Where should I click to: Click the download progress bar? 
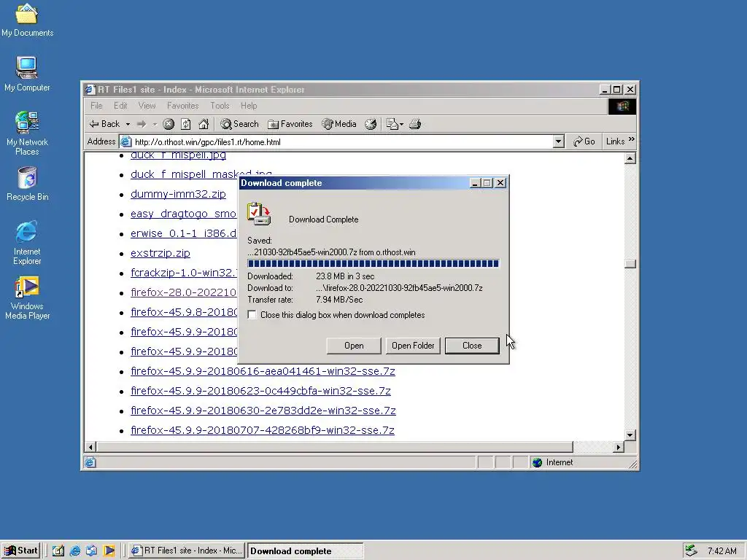click(373, 263)
